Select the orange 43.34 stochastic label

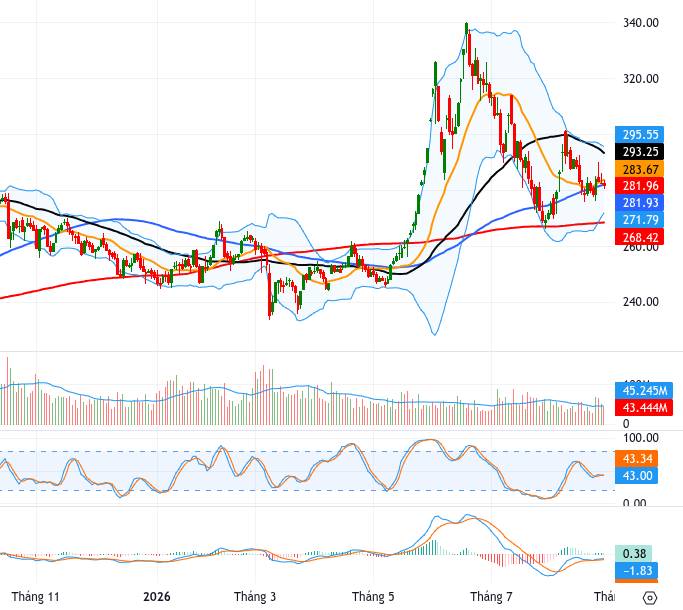636,458
